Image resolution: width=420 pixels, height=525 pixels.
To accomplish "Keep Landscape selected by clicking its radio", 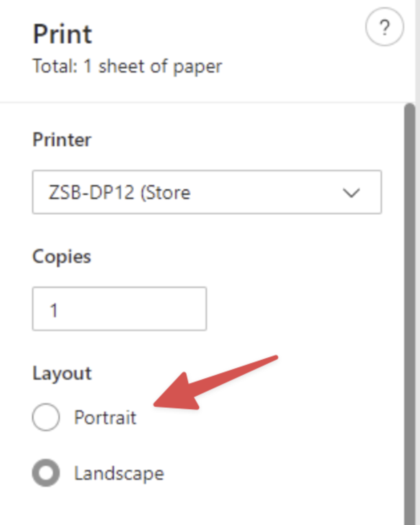I will point(46,473).
